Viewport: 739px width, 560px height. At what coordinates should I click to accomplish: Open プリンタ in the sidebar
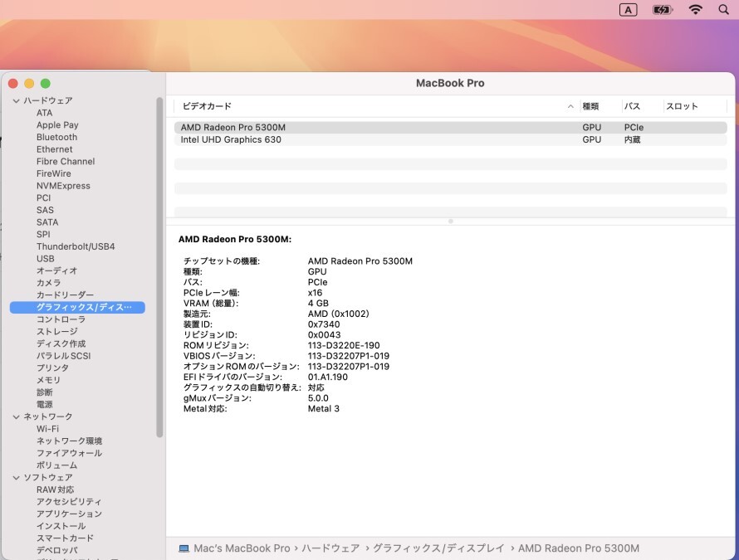click(53, 368)
